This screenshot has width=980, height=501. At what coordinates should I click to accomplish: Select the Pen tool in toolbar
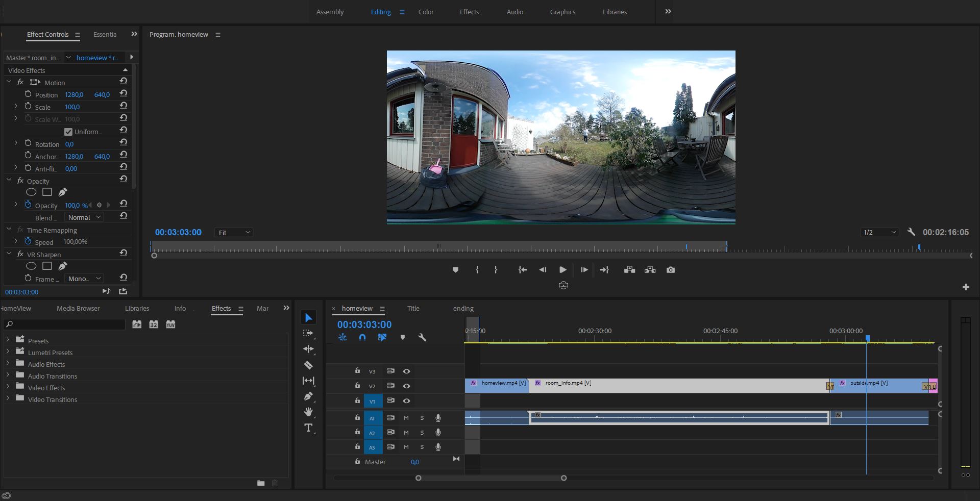(308, 396)
